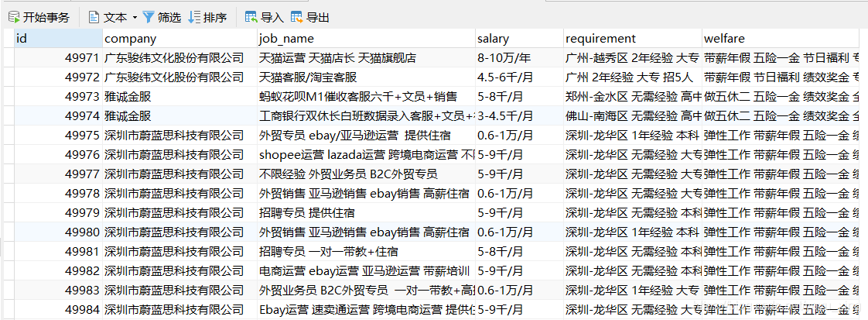
Task: Click requirement cell 广州-越秀区 2年经验
Action: tap(633, 57)
